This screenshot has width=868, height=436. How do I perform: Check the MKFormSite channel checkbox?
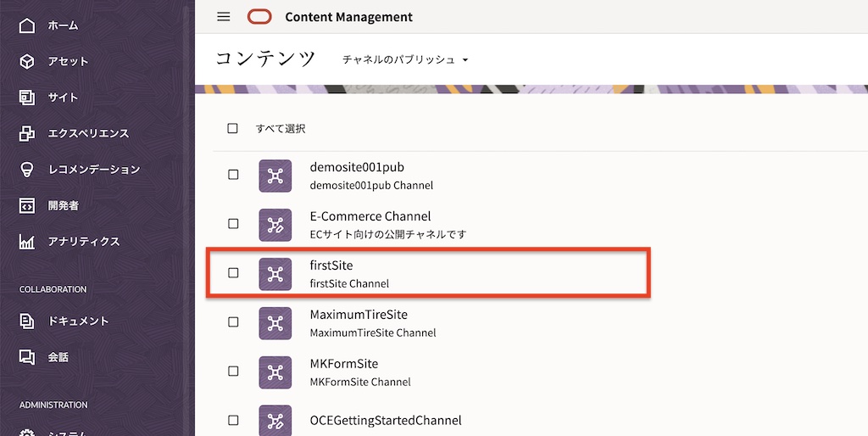tap(233, 372)
